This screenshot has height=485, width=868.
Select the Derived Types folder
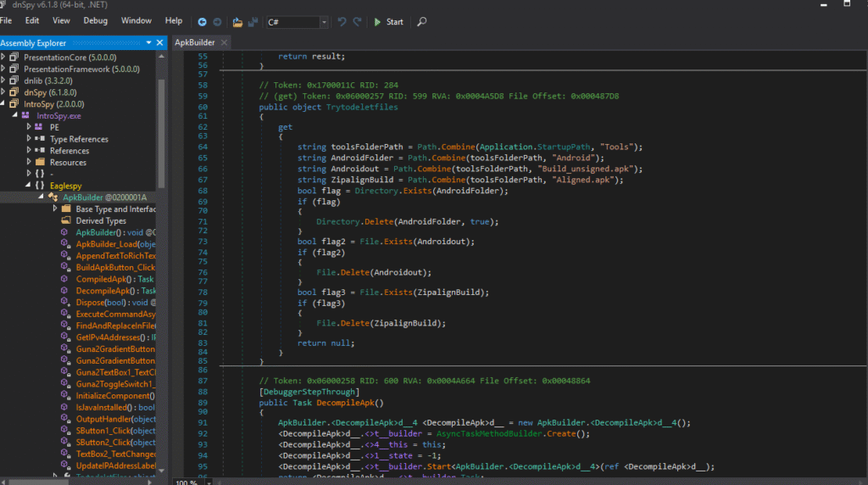click(101, 221)
